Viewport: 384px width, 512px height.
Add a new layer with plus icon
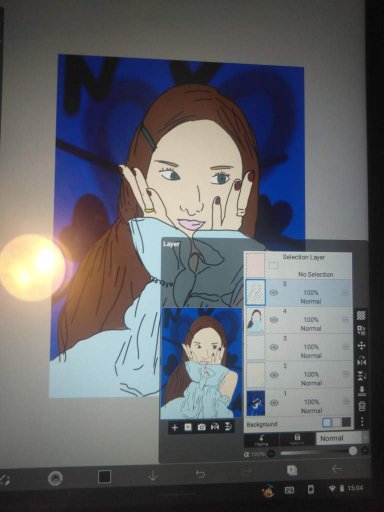(x=174, y=427)
